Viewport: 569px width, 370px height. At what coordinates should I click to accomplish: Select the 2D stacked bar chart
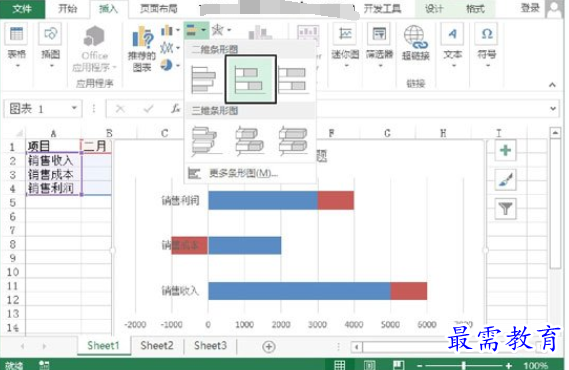tap(250, 79)
